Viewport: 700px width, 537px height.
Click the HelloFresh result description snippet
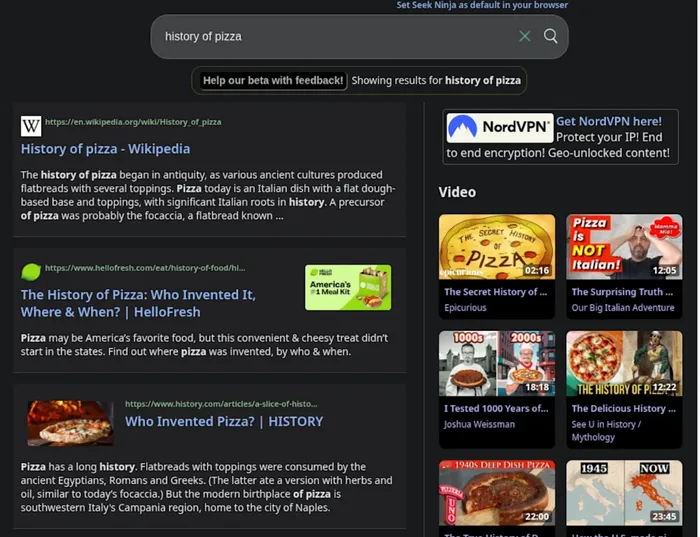click(x=204, y=345)
